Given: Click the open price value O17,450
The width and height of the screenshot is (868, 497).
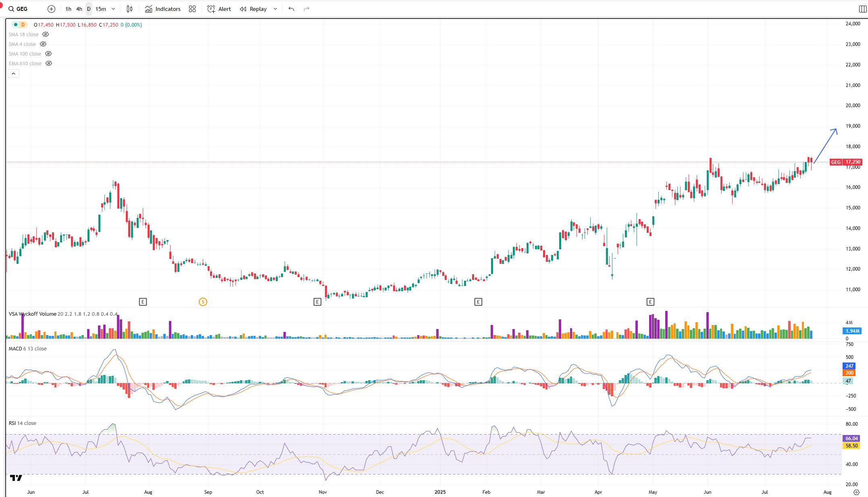Looking at the screenshot, I should (44, 25).
